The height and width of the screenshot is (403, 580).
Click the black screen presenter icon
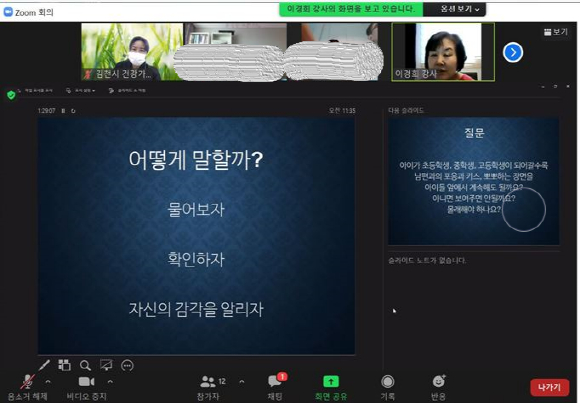click(106, 365)
